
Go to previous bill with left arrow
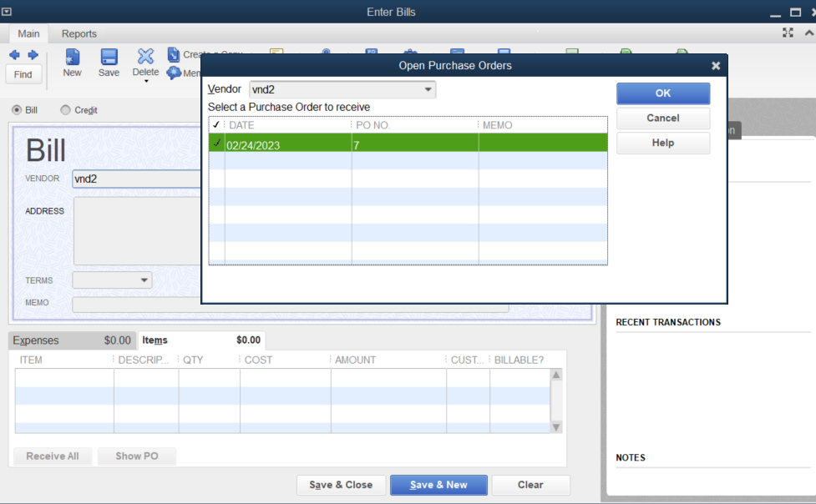pos(14,54)
